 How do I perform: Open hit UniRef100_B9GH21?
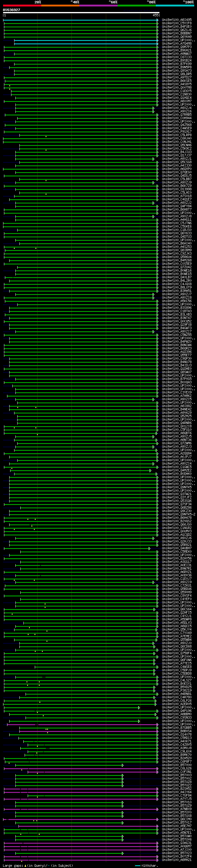tap(177, 50)
